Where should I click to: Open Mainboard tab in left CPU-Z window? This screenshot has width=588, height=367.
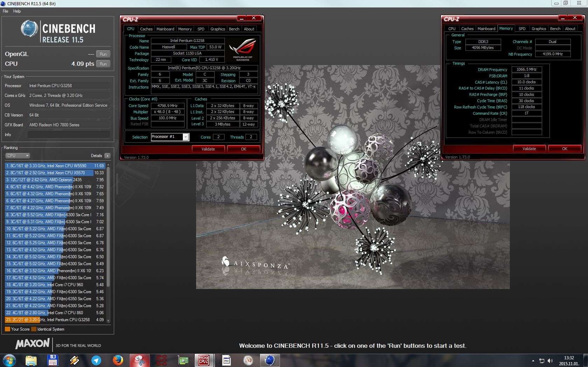click(x=165, y=29)
